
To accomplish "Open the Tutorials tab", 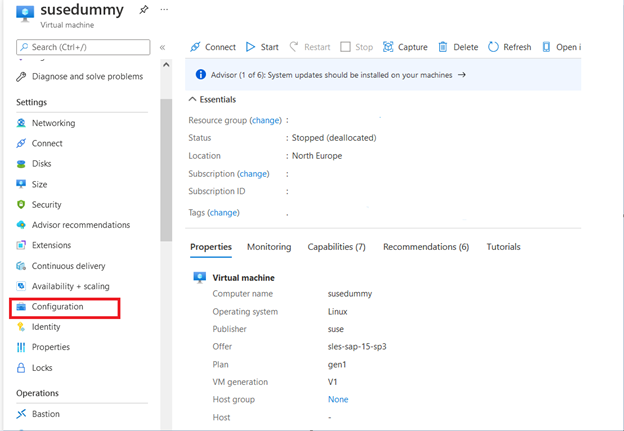I will click(x=503, y=247).
